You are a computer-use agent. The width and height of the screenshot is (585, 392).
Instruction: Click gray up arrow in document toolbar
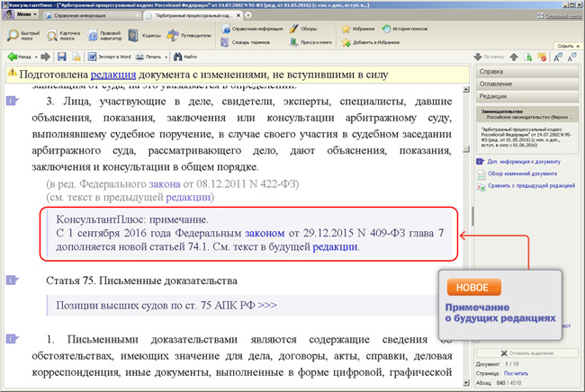tap(514, 57)
